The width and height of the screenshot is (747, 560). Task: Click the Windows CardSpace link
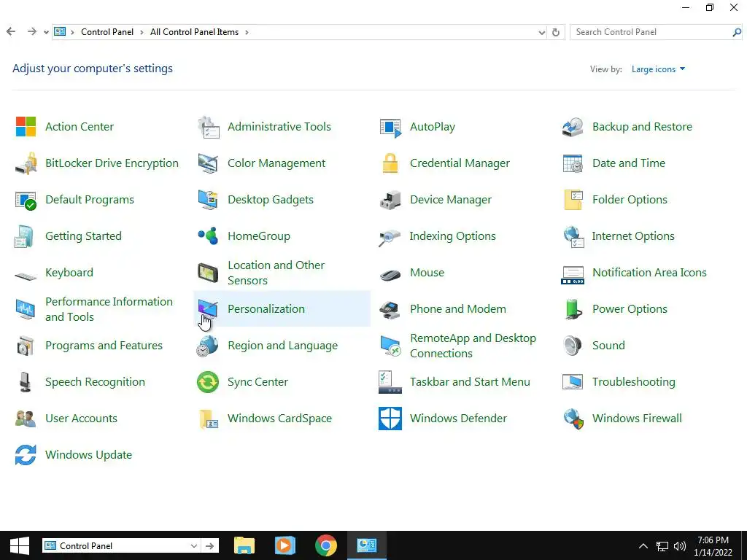pos(279,419)
